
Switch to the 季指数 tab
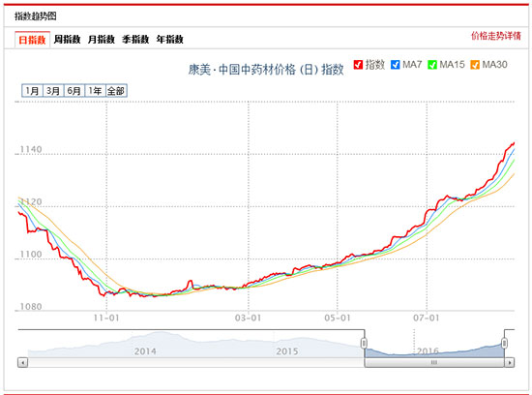coord(135,40)
